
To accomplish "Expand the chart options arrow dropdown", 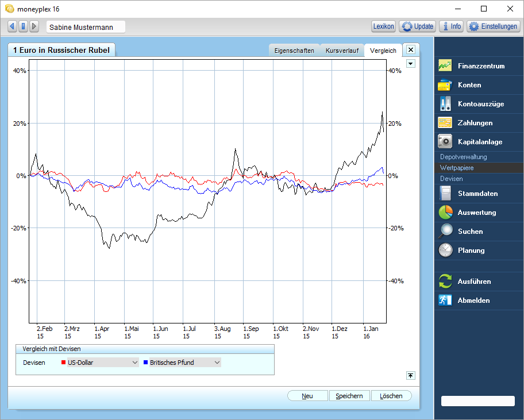I will point(411,63).
